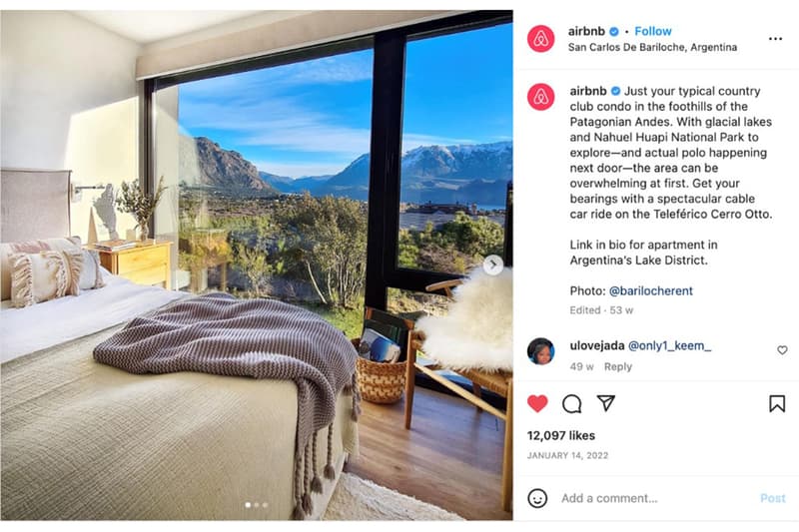Open emoji picker smiley icon
Image resolution: width=799 pixels, height=532 pixels.
(537, 498)
